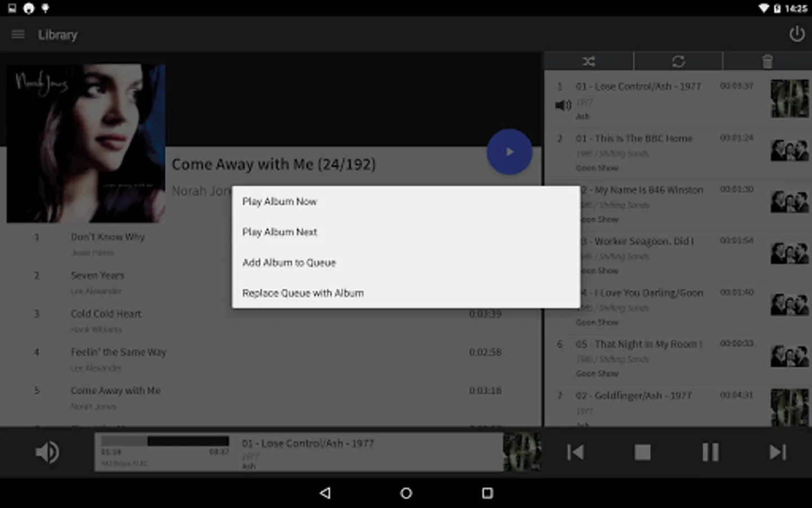Open cover art beside Goldfinger queue item
Viewport: 812px width, 508px height.
pos(789,408)
